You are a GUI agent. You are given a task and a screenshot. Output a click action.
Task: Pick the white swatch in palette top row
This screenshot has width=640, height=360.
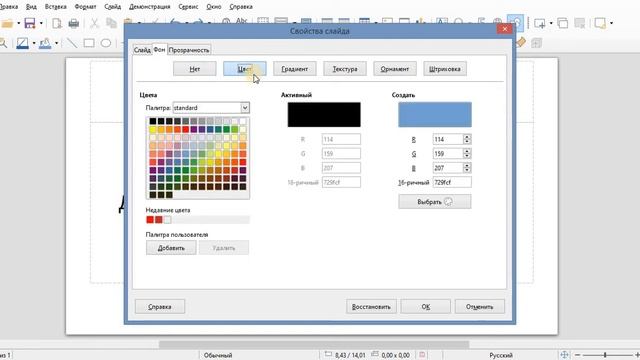pyautogui.click(x=243, y=121)
